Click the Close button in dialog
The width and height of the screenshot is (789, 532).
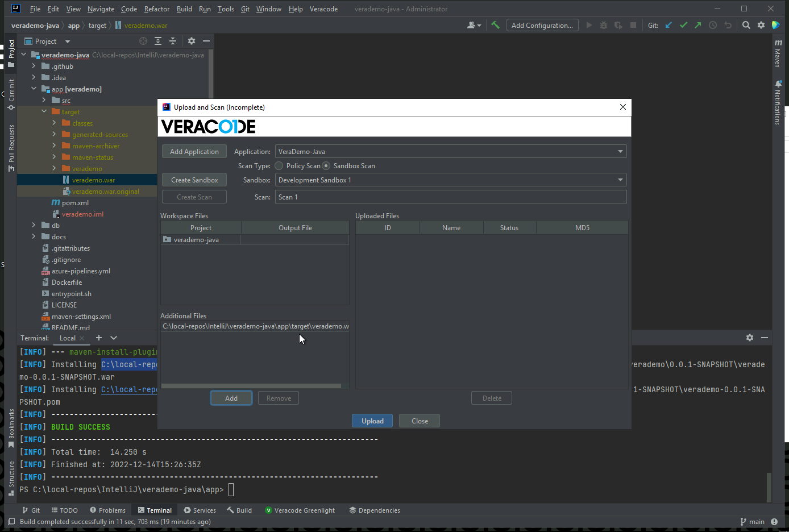coord(420,421)
